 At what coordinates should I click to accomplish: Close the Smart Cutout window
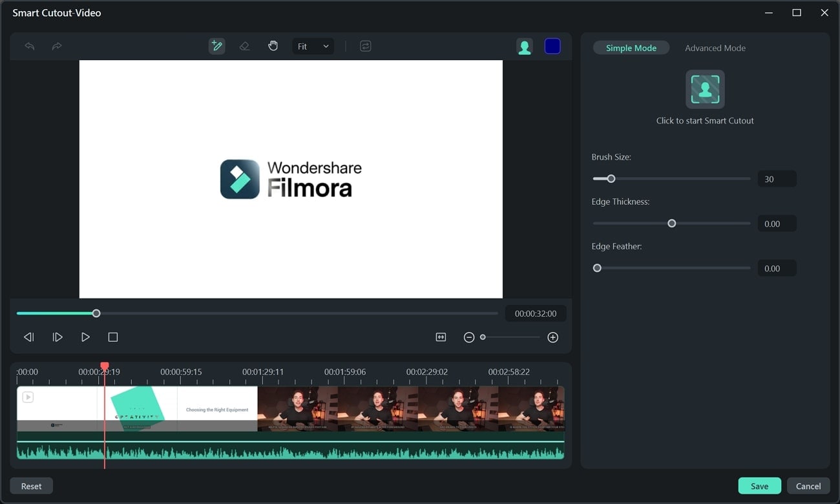[x=824, y=13]
